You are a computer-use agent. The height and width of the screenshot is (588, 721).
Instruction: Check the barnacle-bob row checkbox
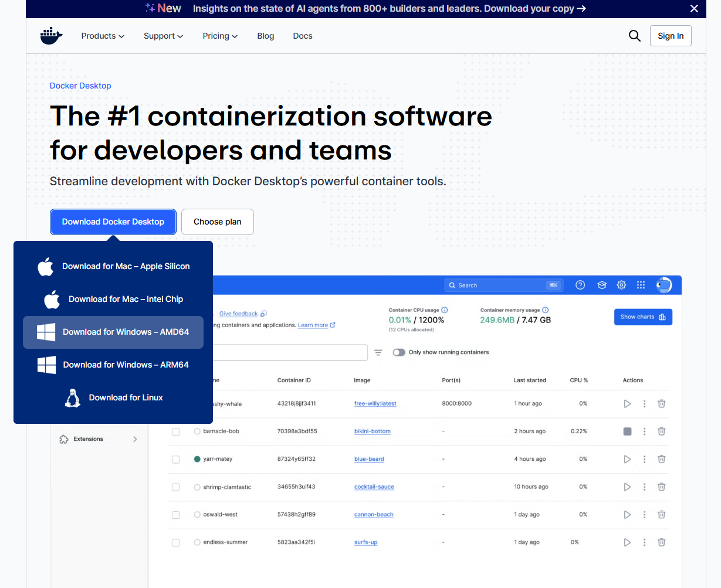175,431
